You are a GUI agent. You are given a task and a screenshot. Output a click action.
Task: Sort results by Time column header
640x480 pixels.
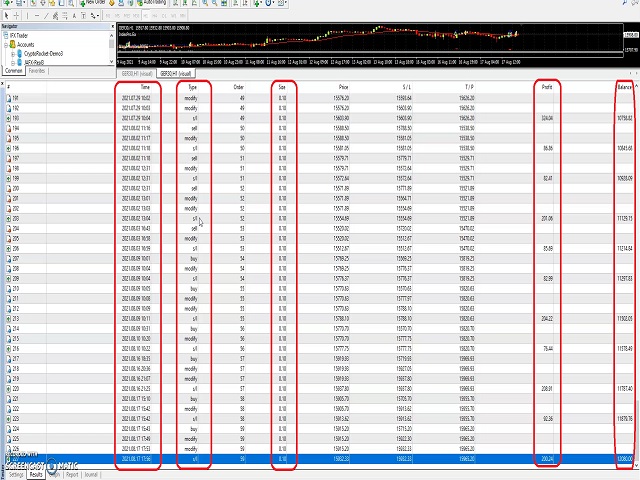(x=145, y=87)
